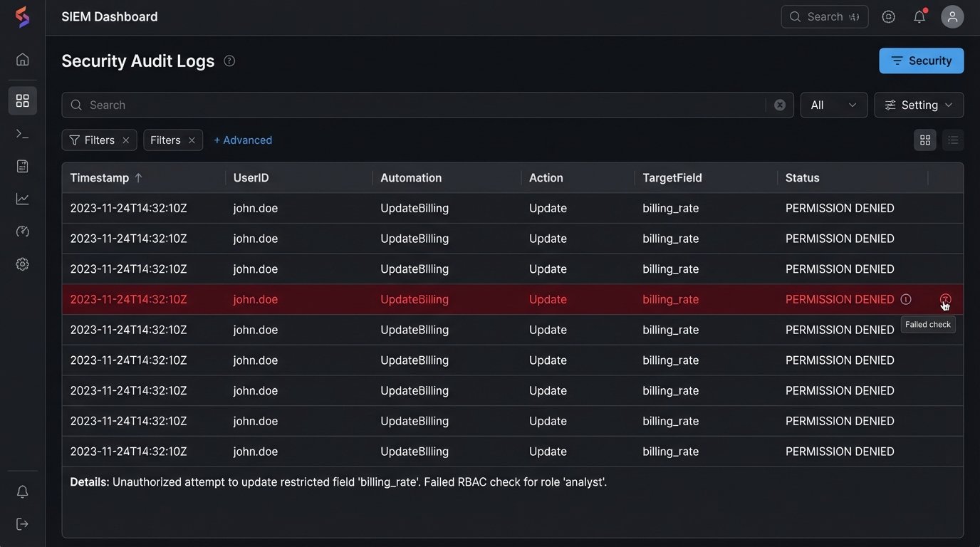Remove the first Filters chip
The height and width of the screenshot is (547, 980).
click(x=126, y=140)
